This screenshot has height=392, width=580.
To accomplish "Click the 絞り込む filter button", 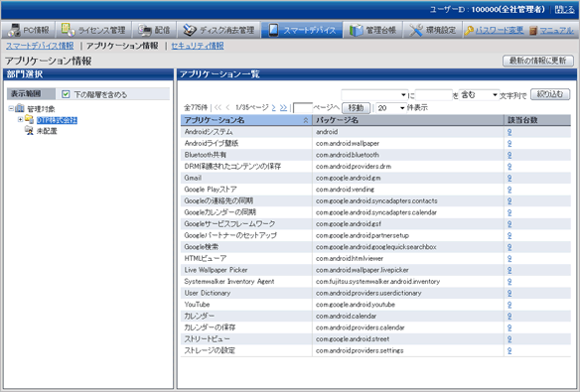I will [x=550, y=94].
